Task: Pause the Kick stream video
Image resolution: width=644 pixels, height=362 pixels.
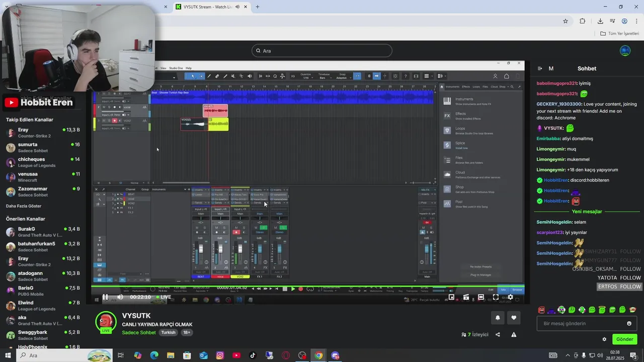Action: click(x=105, y=297)
